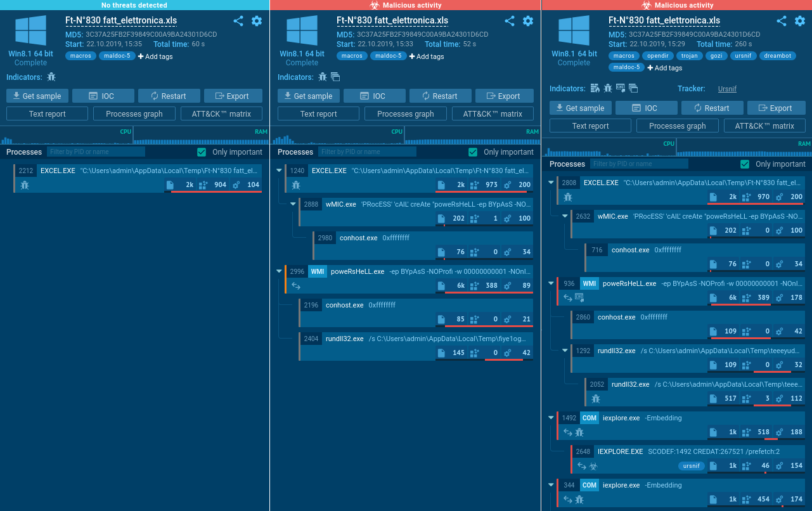The width and height of the screenshot is (812, 511).
Task: Click the bug indicator icon in middle panel
Action: (323, 77)
